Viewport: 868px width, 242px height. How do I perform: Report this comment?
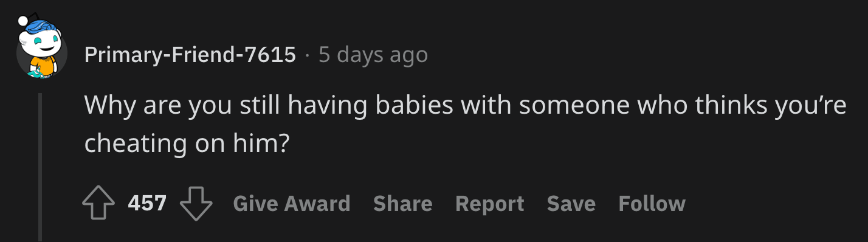point(490,204)
